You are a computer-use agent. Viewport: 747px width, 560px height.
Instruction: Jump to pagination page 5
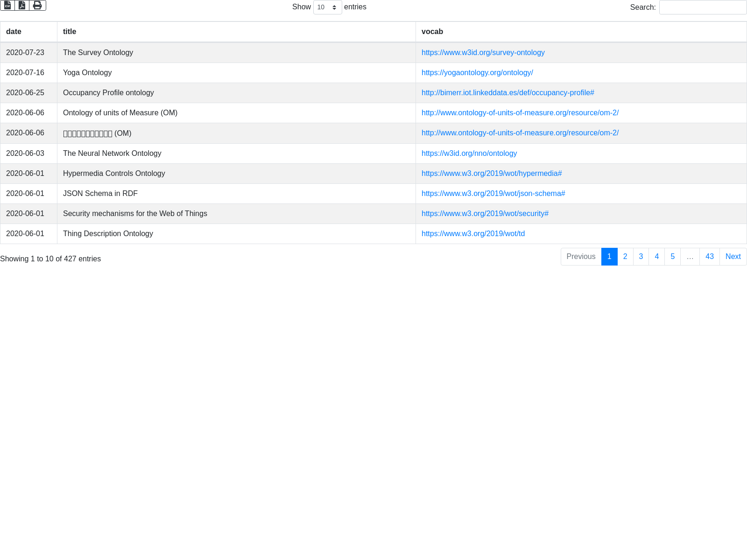(672, 257)
